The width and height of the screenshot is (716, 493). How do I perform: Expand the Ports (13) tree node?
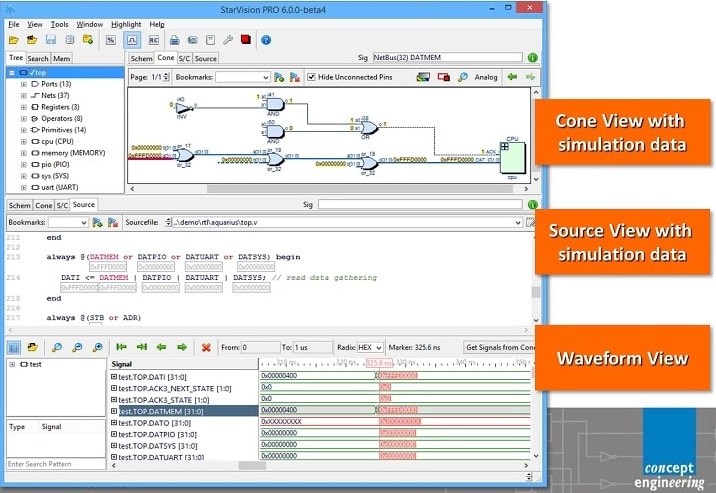pos(23,84)
